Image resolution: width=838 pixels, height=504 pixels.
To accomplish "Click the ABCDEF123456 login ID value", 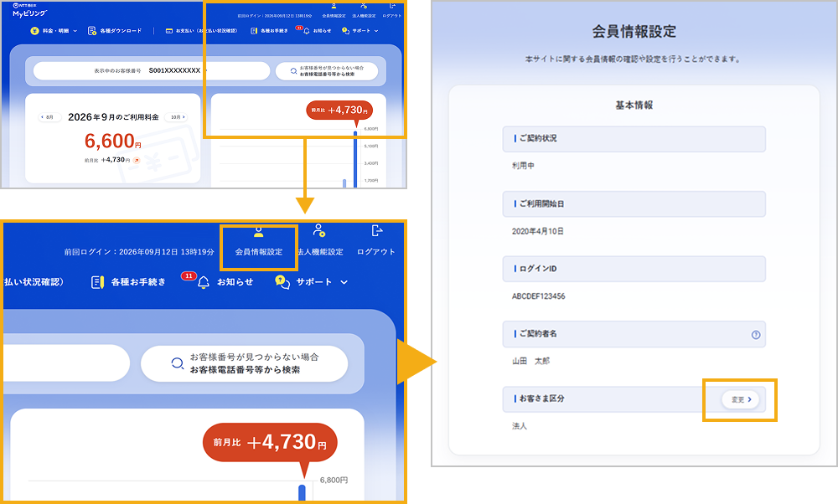I will pyautogui.click(x=538, y=296).
